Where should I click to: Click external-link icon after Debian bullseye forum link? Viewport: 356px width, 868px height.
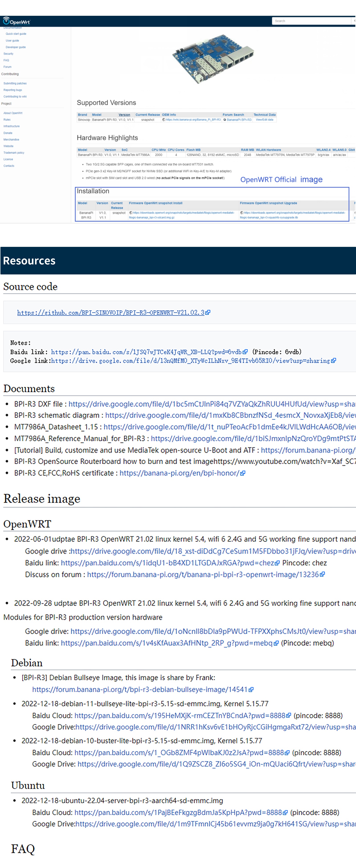pyautogui.click(x=251, y=689)
